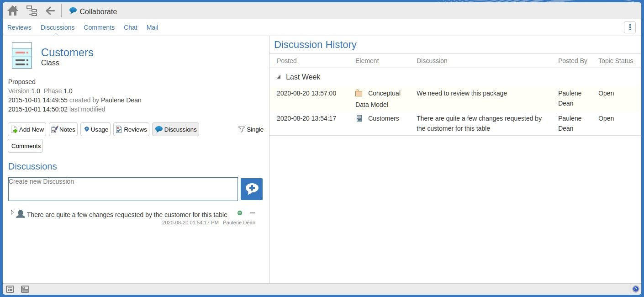The width and height of the screenshot is (644, 297).
Task: Collapse the discussion using the minus control
Action: (x=253, y=212)
